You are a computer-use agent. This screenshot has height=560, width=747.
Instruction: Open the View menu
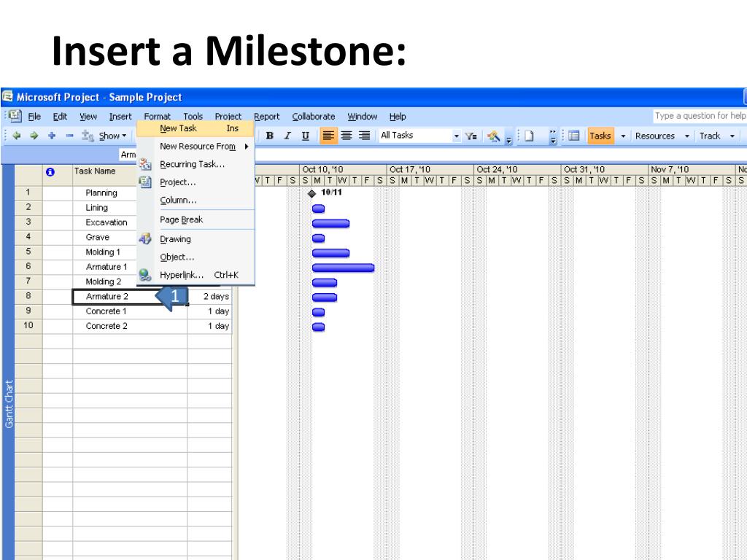pyautogui.click(x=88, y=116)
